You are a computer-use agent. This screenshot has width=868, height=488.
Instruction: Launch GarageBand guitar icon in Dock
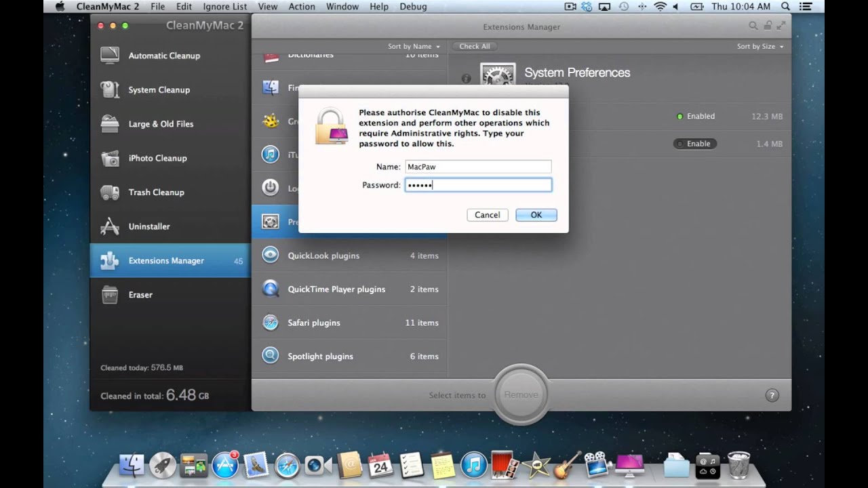tap(567, 465)
